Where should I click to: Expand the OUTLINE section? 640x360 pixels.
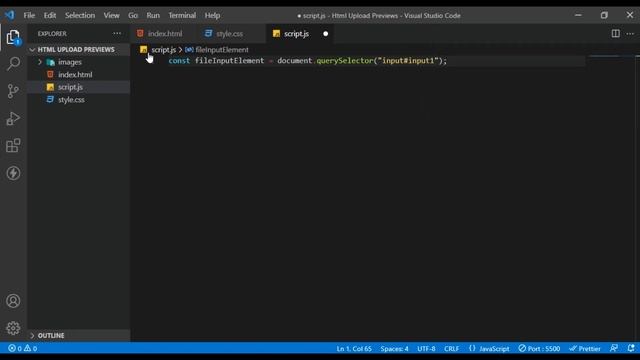pyautogui.click(x=78, y=335)
